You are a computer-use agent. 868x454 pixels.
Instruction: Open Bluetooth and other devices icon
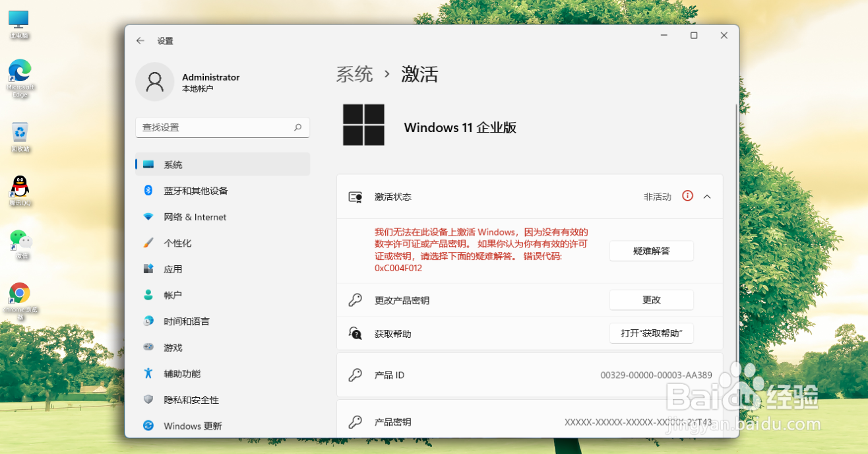148,191
